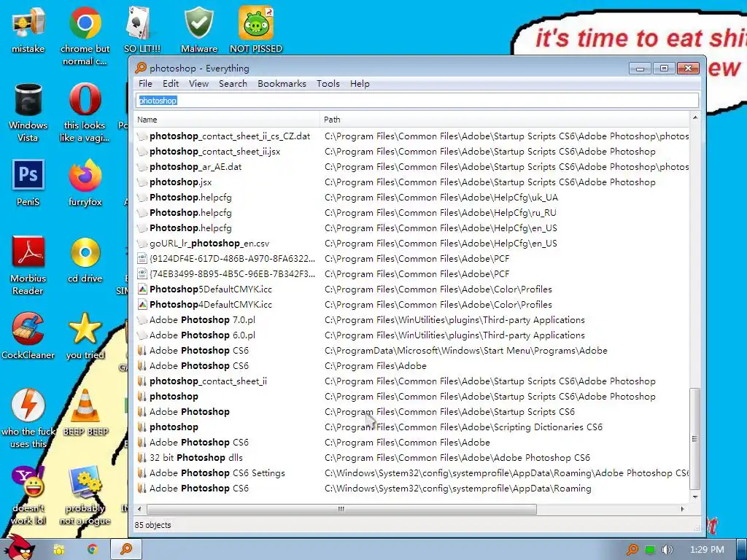Click the horizontal scrollbar right arrow

(x=682, y=509)
